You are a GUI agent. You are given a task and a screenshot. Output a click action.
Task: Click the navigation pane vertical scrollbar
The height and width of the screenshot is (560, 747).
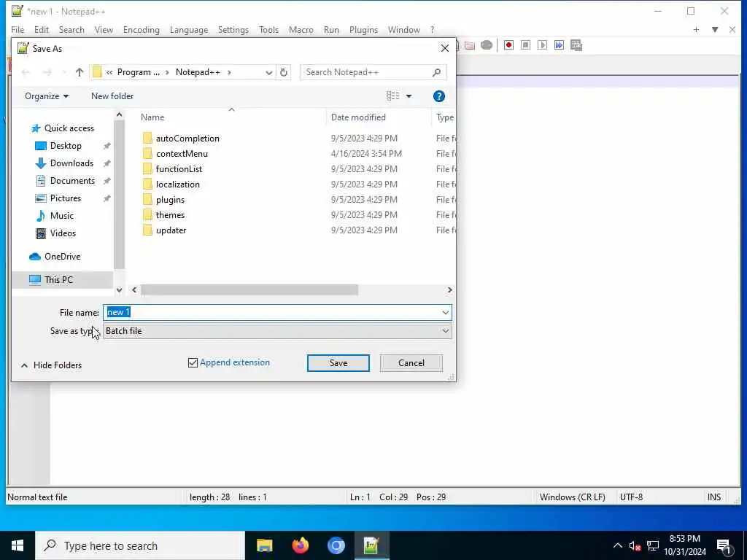[119, 194]
